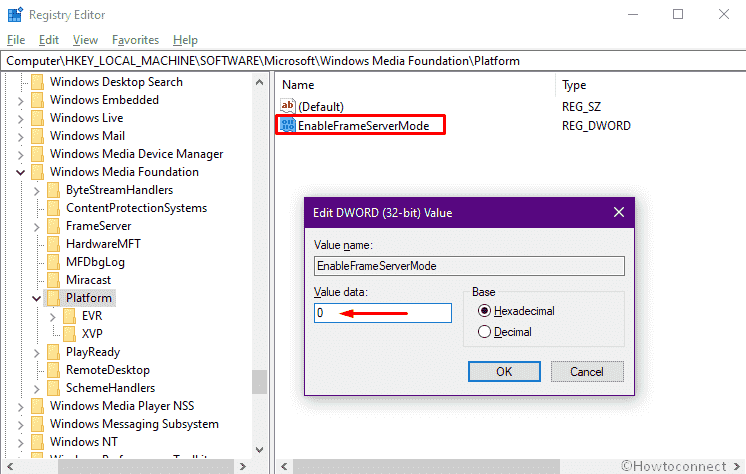Click the Value name field
The image size is (746, 474).
[469, 266]
